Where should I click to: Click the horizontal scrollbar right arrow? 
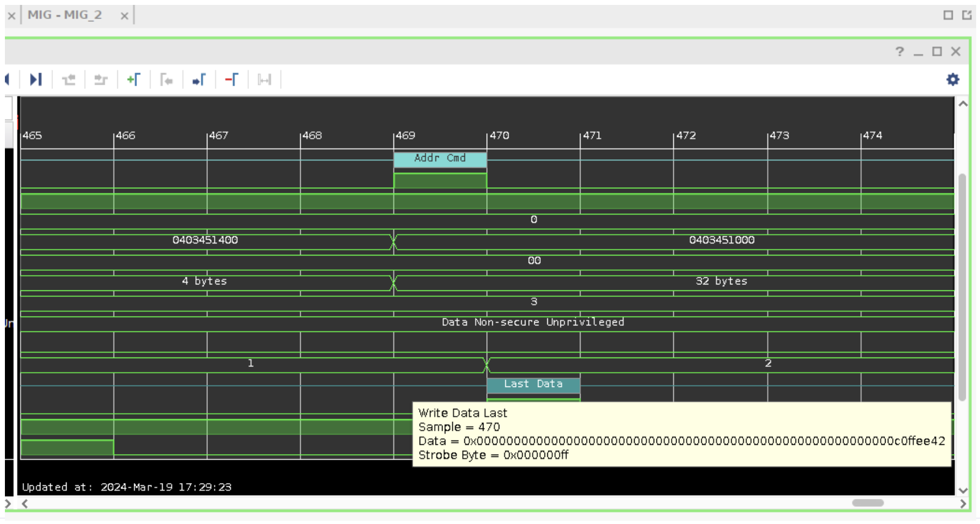963,504
